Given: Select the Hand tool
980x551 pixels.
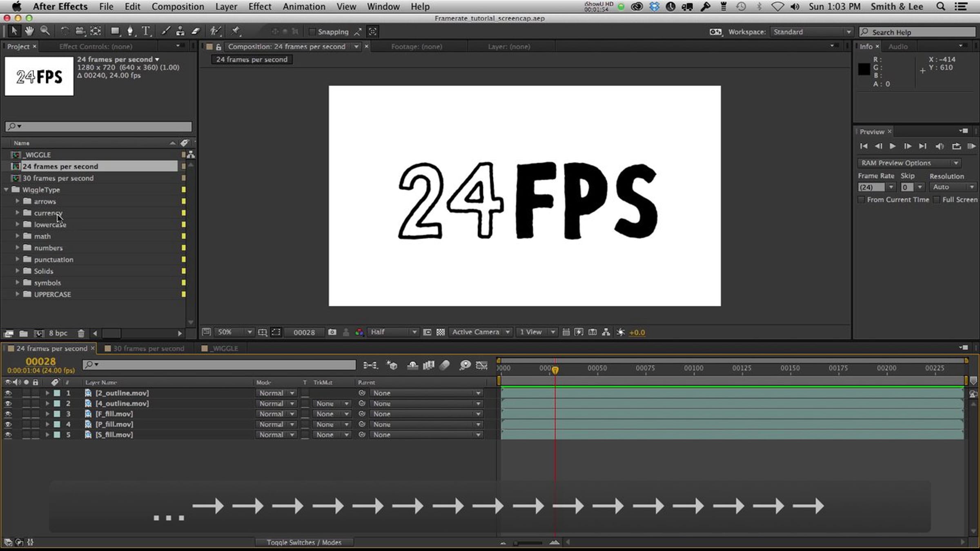Looking at the screenshot, I should 29,31.
